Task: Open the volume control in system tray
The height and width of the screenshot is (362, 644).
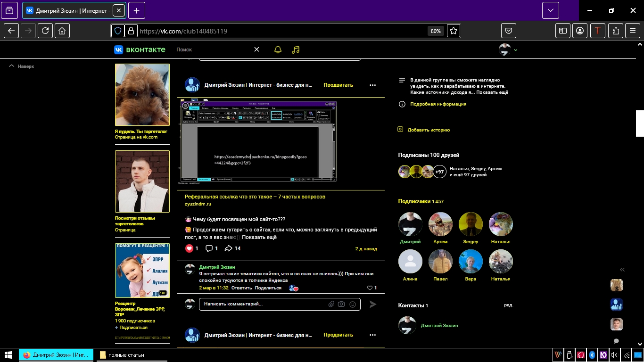Action: coord(614,355)
